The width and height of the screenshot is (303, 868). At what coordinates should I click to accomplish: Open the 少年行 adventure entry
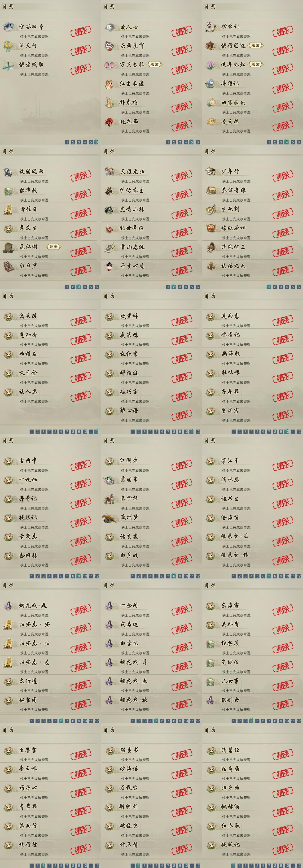(x=251, y=174)
